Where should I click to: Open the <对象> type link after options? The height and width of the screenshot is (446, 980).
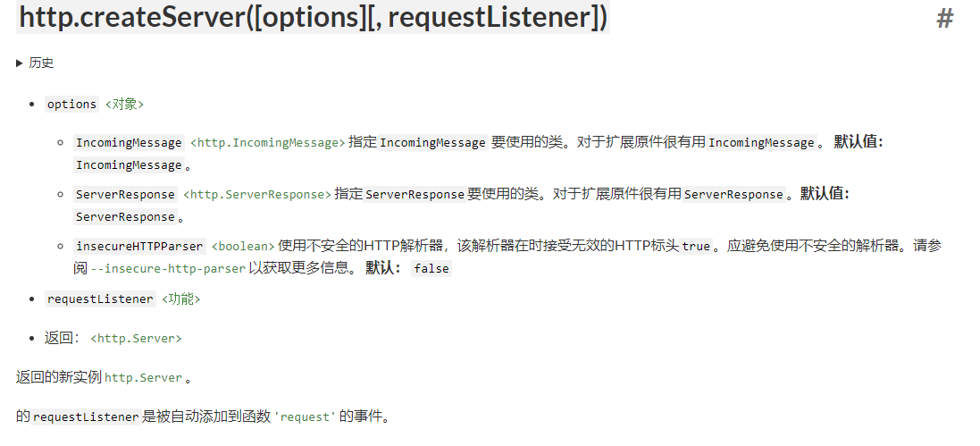tap(124, 104)
